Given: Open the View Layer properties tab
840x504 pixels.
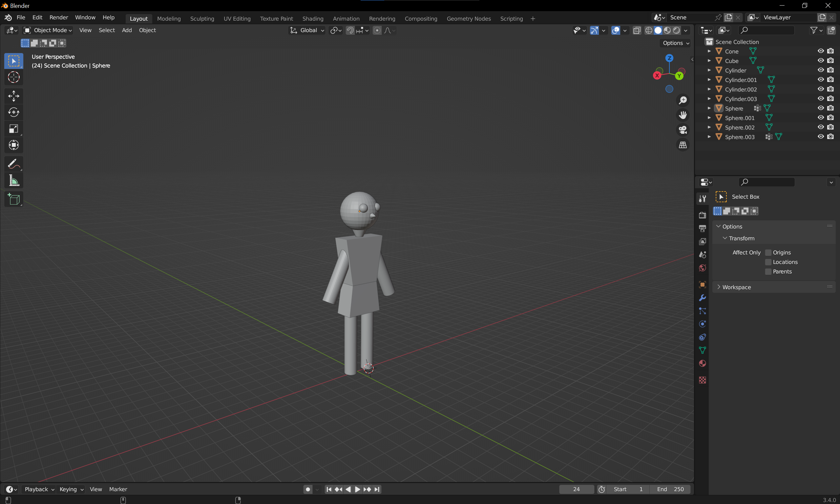Looking at the screenshot, I should pyautogui.click(x=703, y=241).
